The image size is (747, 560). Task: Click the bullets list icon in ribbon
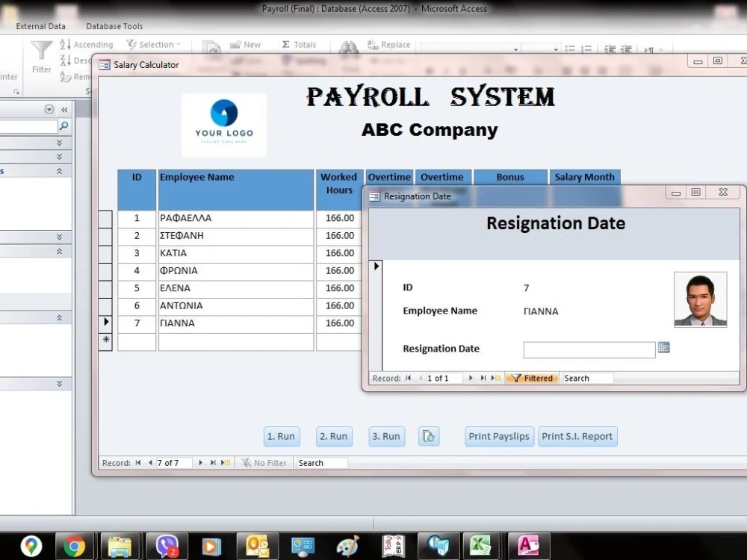tap(570, 49)
